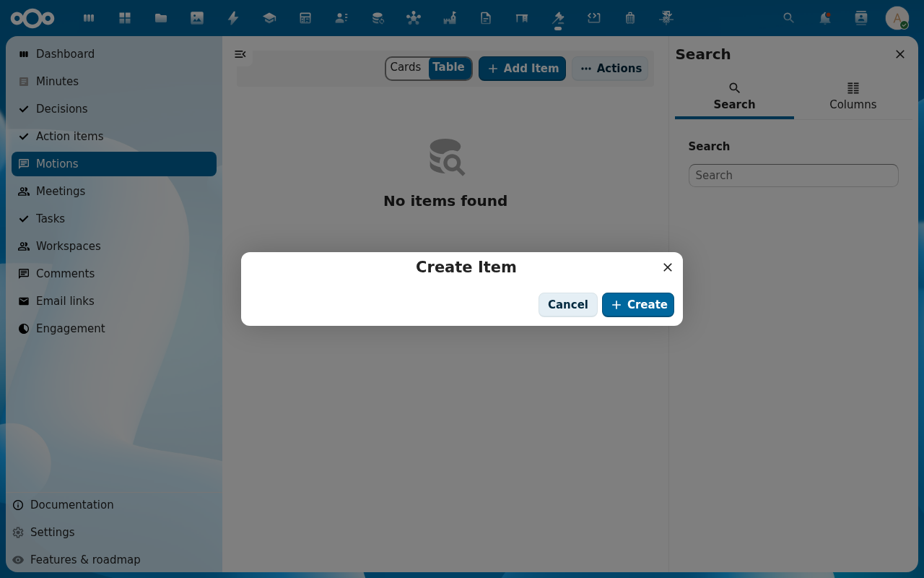The height and width of the screenshot is (578, 924).
Task: Open Minutes in the left navigation
Action: click(x=114, y=82)
